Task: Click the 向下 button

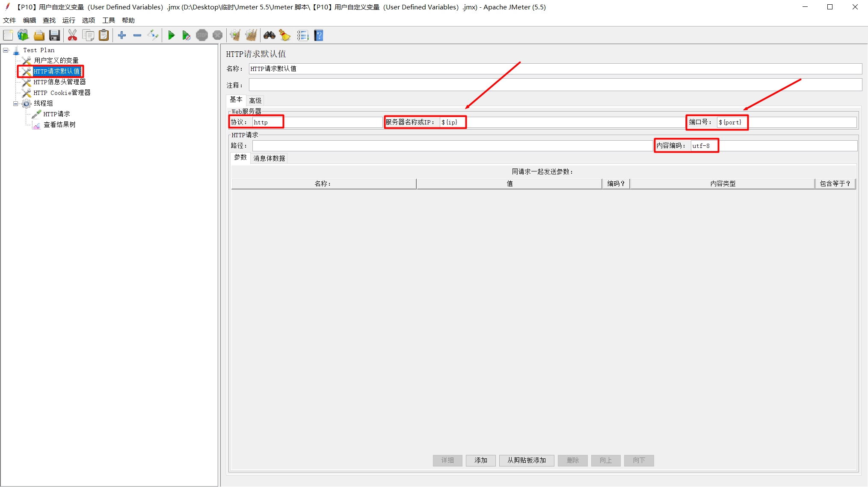Action: [639, 460]
